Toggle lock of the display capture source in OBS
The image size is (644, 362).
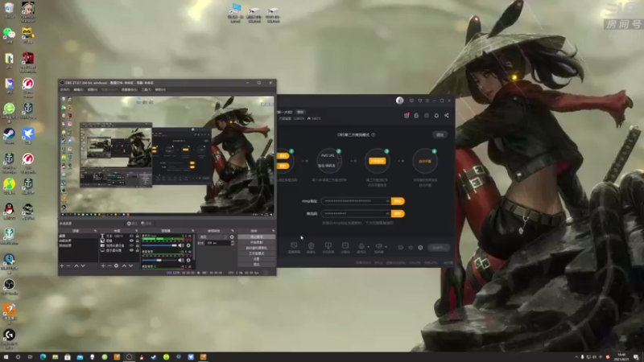[137, 250]
